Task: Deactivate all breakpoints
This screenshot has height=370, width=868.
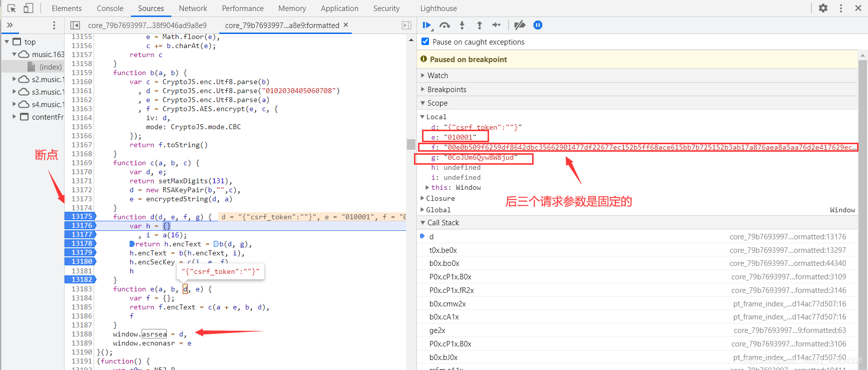Action: 520,25
